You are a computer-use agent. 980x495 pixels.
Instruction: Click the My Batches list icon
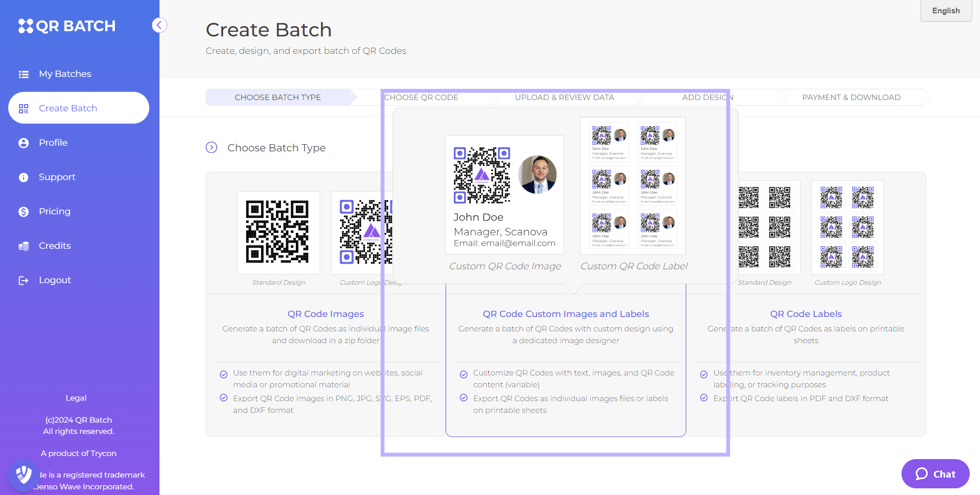click(24, 74)
